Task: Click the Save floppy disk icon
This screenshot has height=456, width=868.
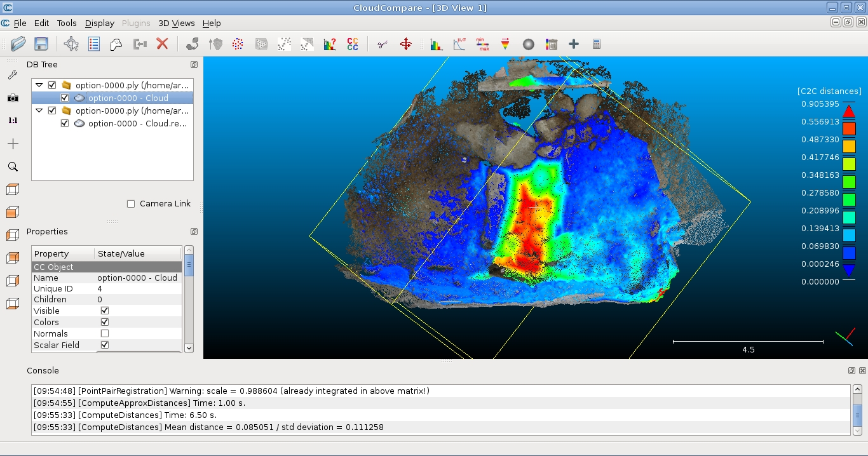Action: (41, 44)
